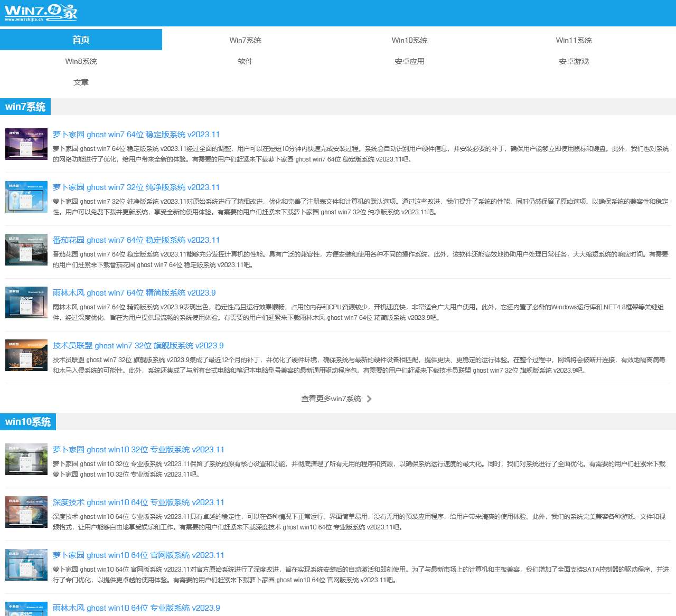This screenshot has height=616, width=676.
Task: Go to Win10系统 menu item
Action: pyautogui.click(x=409, y=40)
